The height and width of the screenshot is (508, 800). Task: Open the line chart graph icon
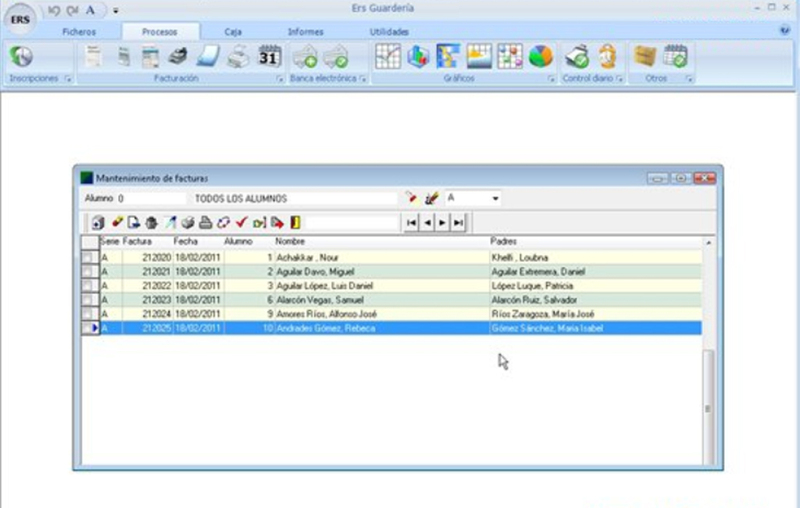coord(388,56)
